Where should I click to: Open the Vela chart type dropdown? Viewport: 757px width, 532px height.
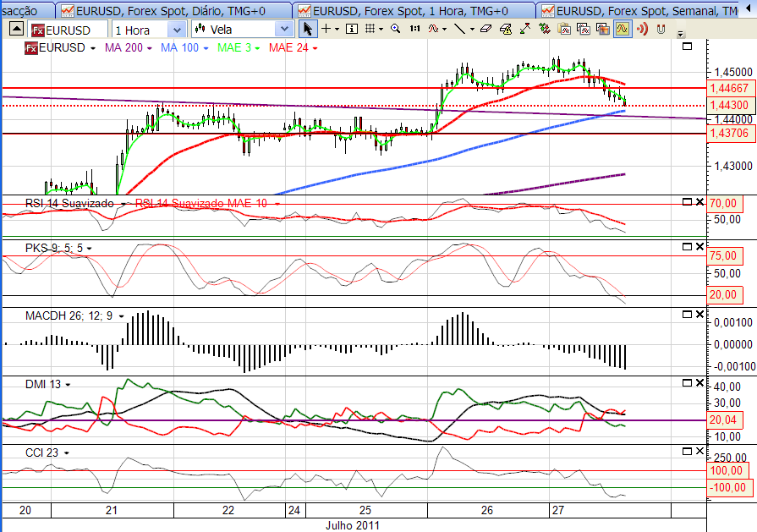[285, 29]
